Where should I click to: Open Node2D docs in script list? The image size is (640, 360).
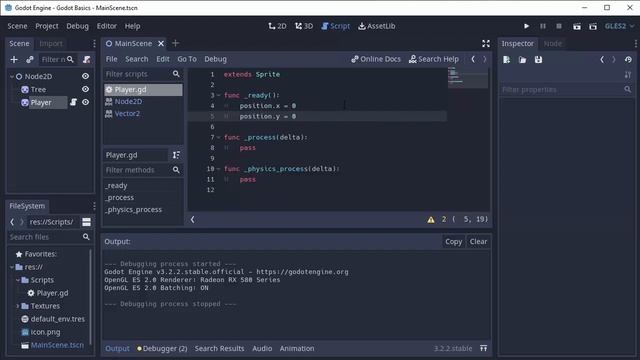[x=128, y=102]
